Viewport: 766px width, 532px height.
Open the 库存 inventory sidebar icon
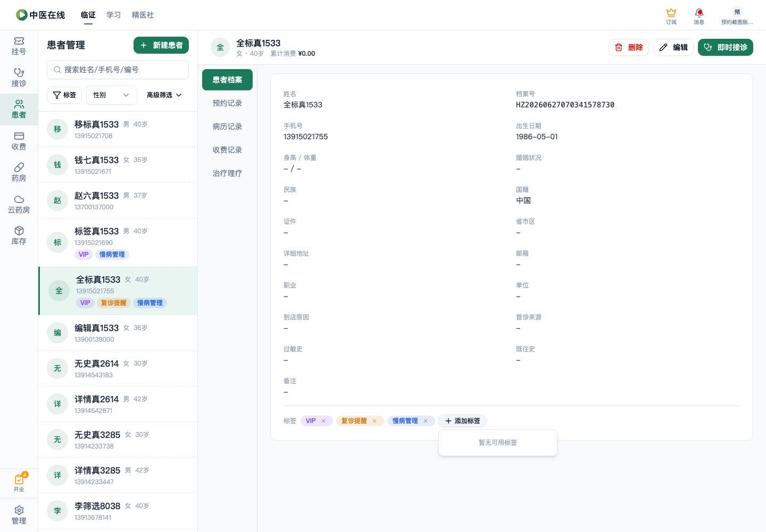[19, 236]
